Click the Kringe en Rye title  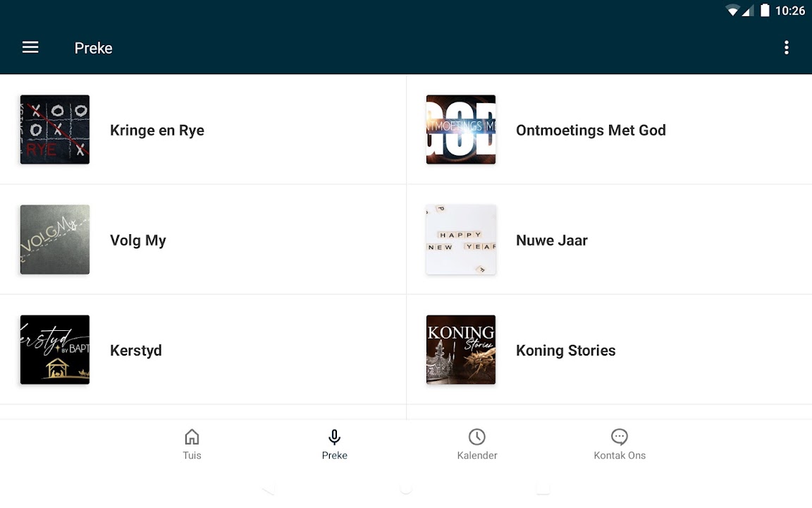click(157, 131)
